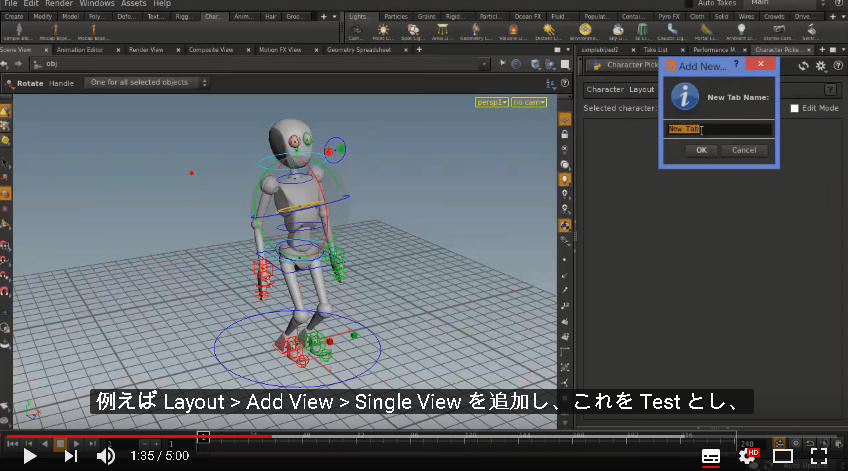Switch YouTube to theater mode
The image size is (848, 471).
783,456
